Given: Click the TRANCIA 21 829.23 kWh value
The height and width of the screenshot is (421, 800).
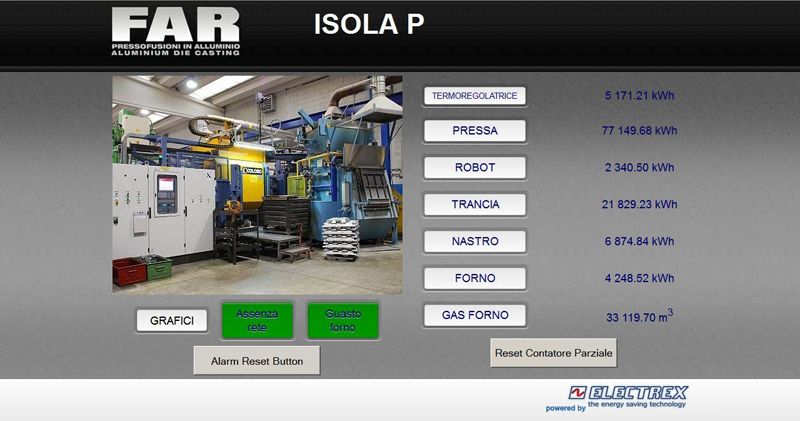Looking at the screenshot, I should click(640, 204).
